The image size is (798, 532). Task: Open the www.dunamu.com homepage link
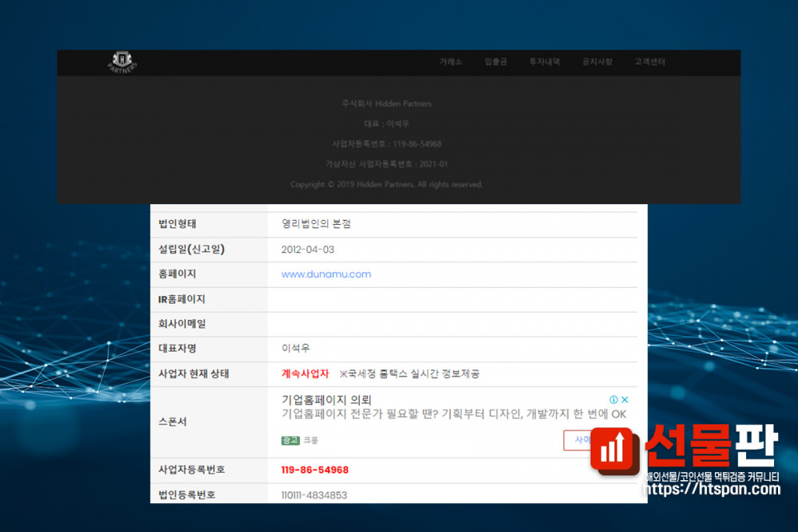[x=326, y=274]
